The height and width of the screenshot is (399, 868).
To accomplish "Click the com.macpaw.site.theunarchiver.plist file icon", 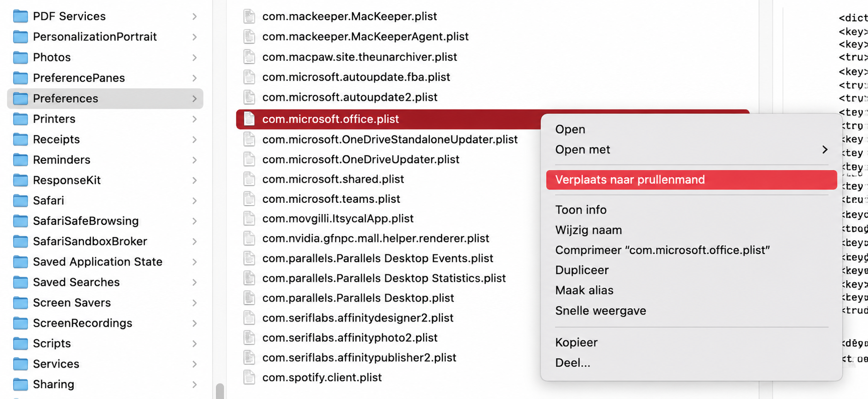I will point(249,57).
